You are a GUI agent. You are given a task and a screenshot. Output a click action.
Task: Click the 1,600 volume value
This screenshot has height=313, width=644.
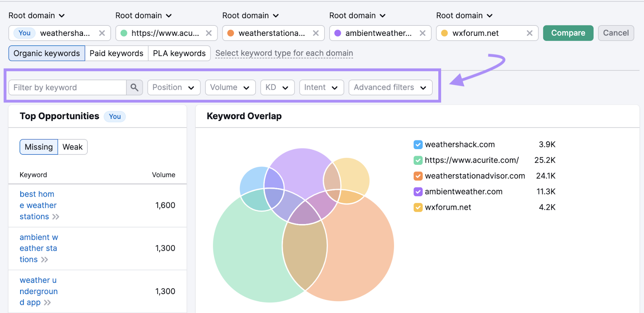pos(165,205)
